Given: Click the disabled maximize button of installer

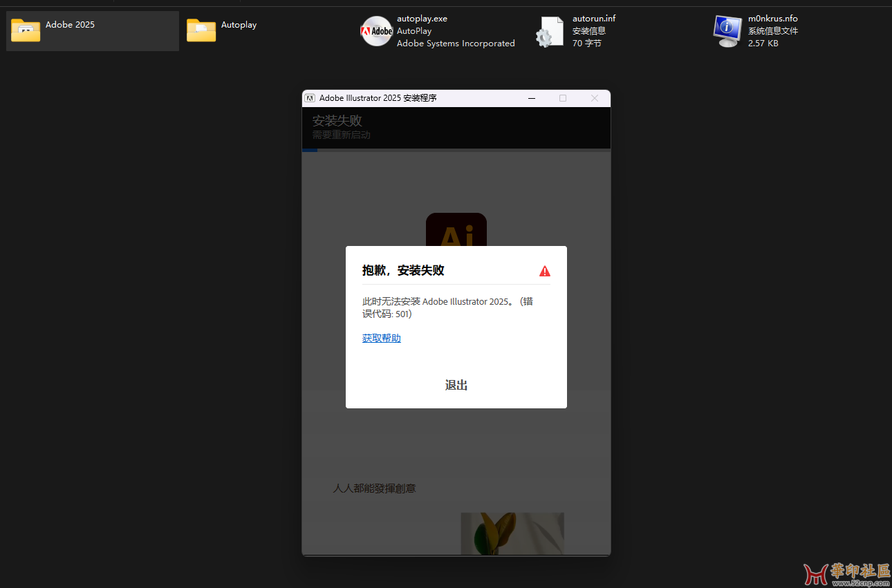Looking at the screenshot, I should pos(563,98).
